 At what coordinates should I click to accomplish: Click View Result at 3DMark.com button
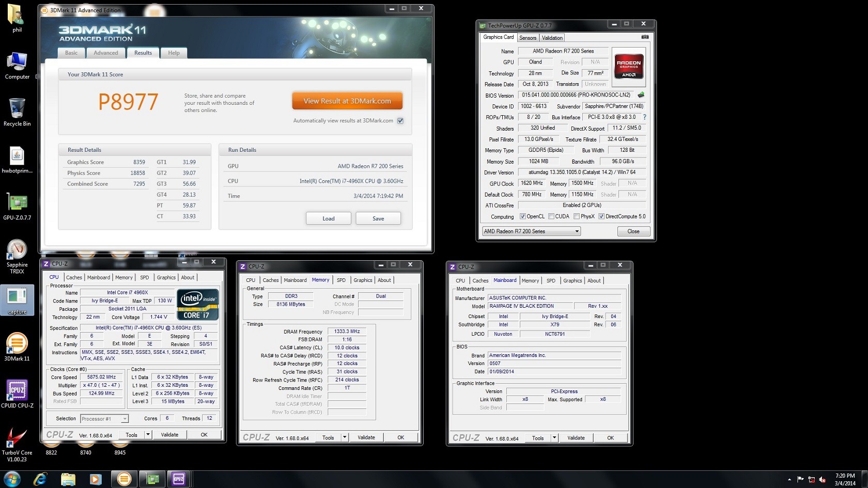point(347,101)
